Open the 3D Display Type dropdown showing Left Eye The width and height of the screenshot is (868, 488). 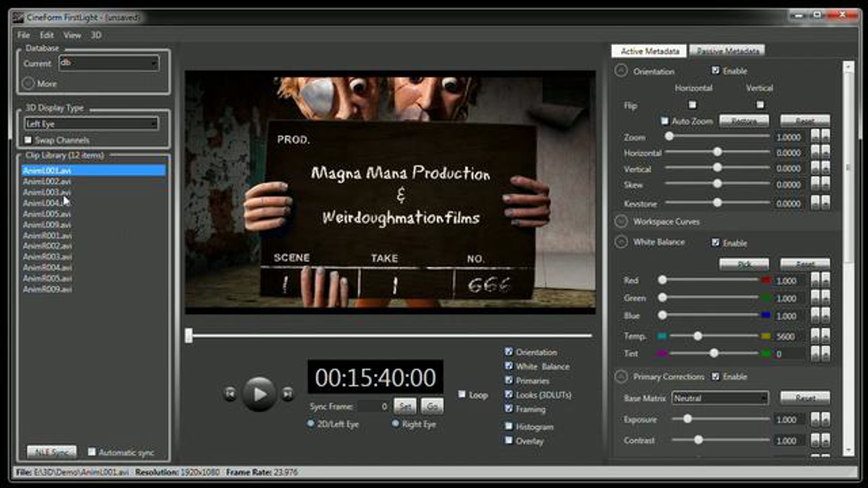[92, 124]
